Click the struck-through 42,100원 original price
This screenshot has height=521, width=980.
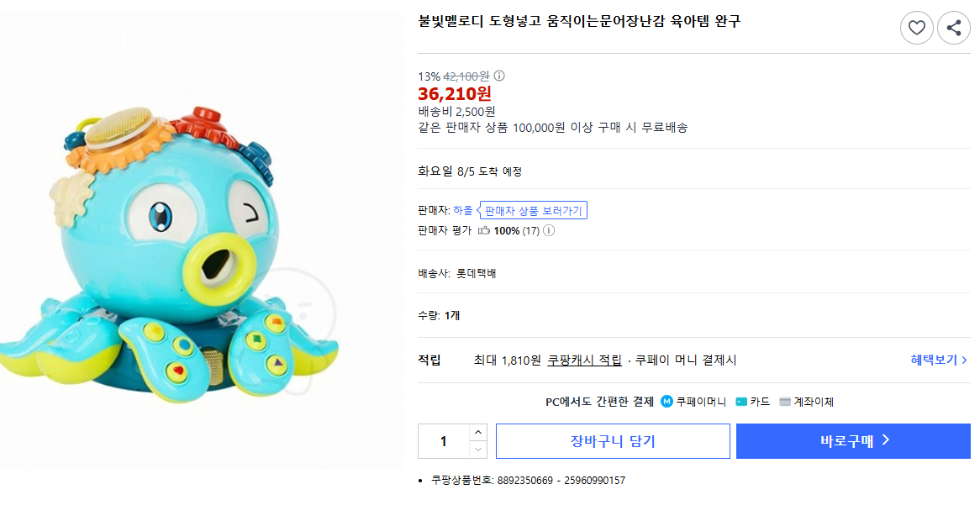click(466, 76)
